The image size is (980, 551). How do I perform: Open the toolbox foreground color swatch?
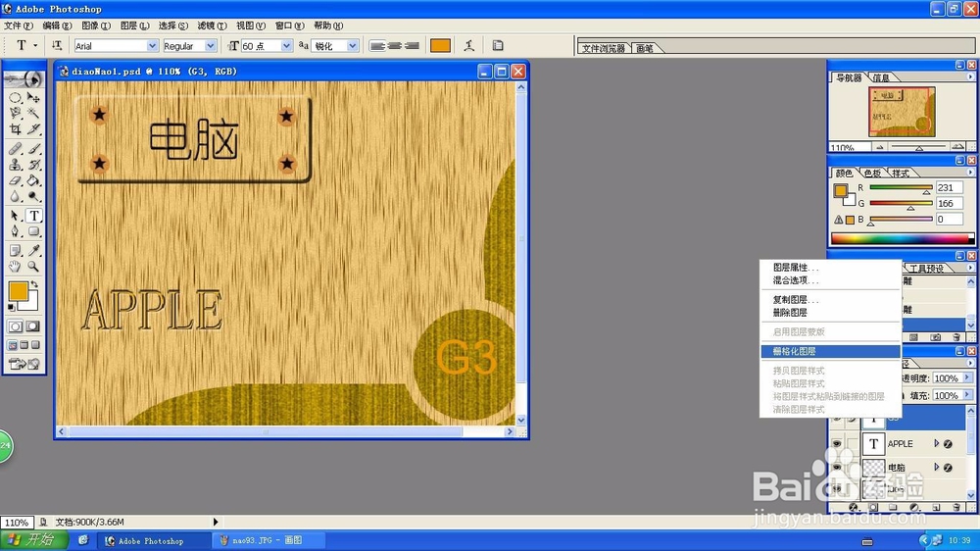pyautogui.click(x=18, y=291)
